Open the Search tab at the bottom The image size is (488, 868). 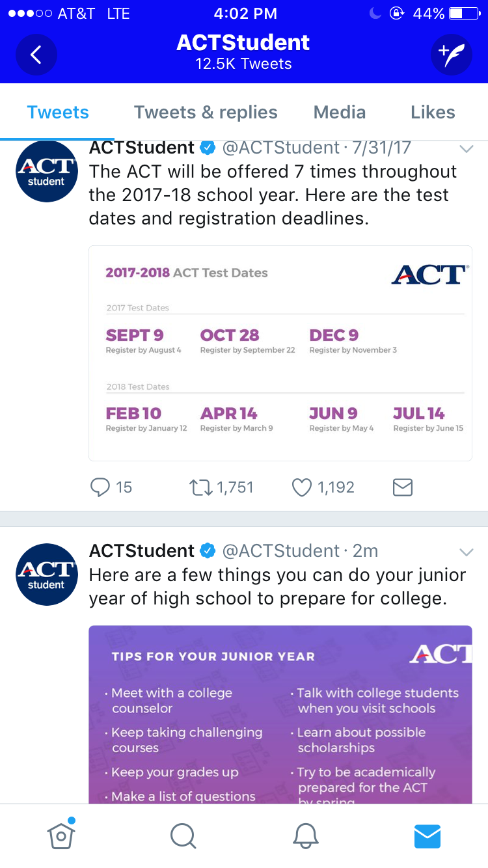(183, 835)
